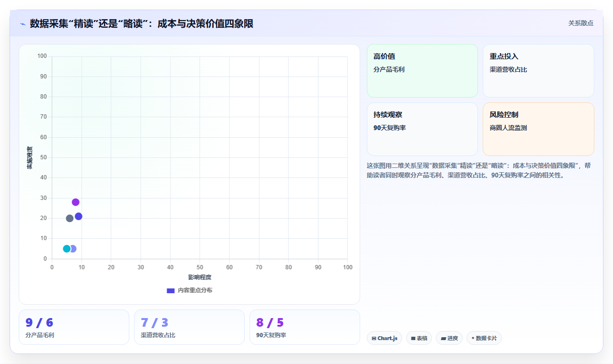Click the 实施难度 y-axis title

pyautogui.click(x=30, y=158)
